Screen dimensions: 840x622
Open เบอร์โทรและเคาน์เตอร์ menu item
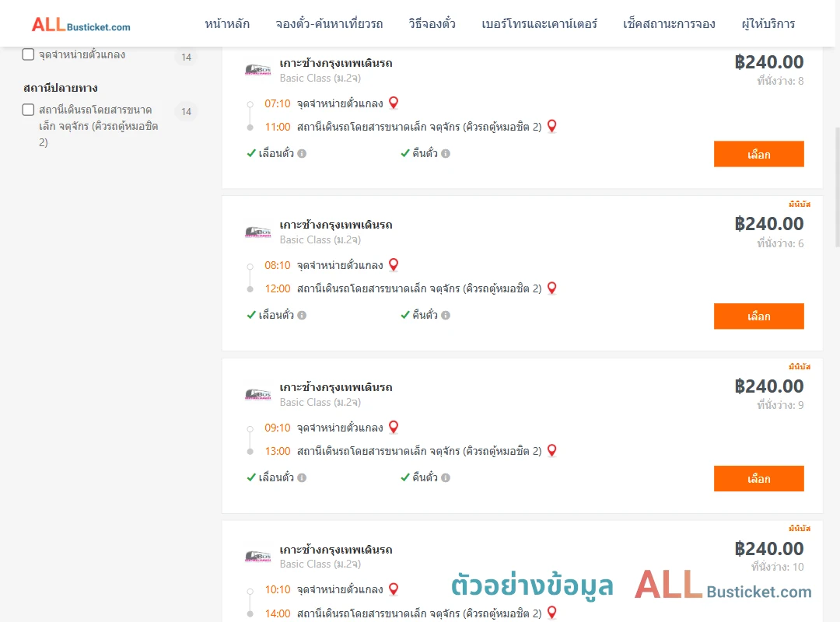tap(540, 24)
